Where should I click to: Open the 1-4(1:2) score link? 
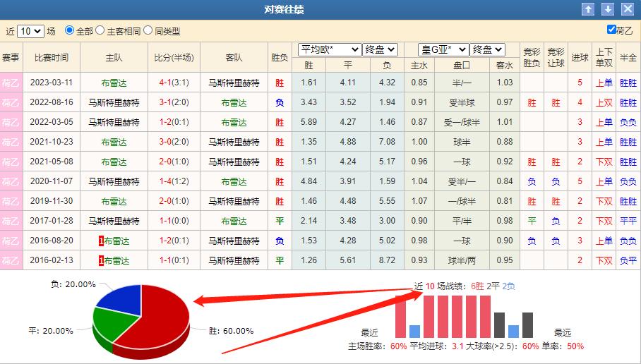coord(174,181)
